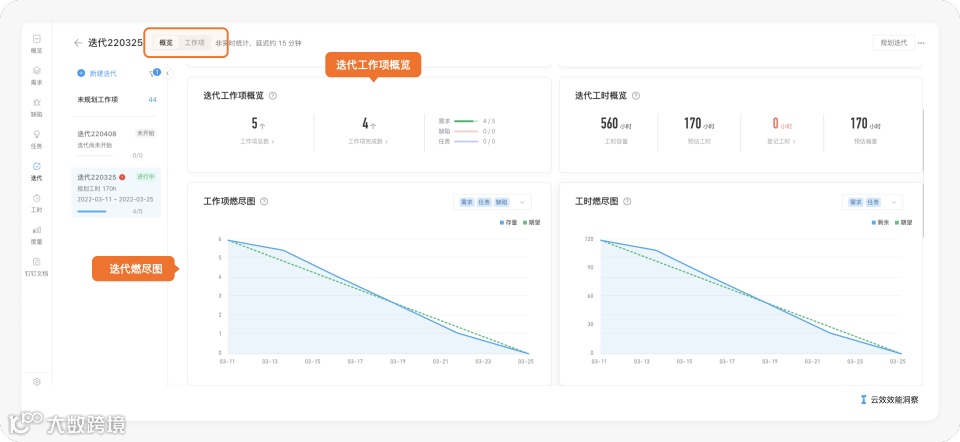Go back using arrow beside 迭代220325

[x=77, y=43]
